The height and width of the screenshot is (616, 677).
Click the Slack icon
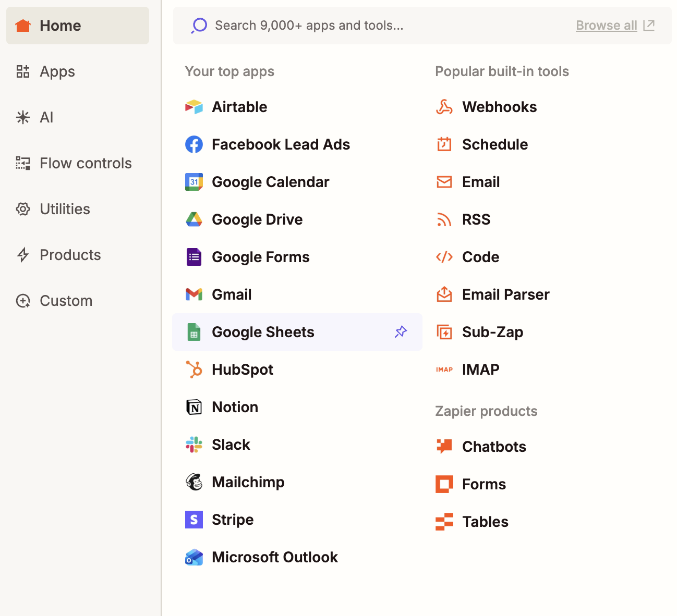tap(194, 445)
